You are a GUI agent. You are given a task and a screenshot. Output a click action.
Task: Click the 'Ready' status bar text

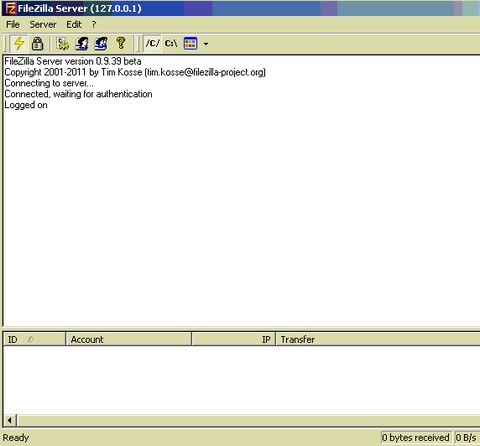click(16, 437)
